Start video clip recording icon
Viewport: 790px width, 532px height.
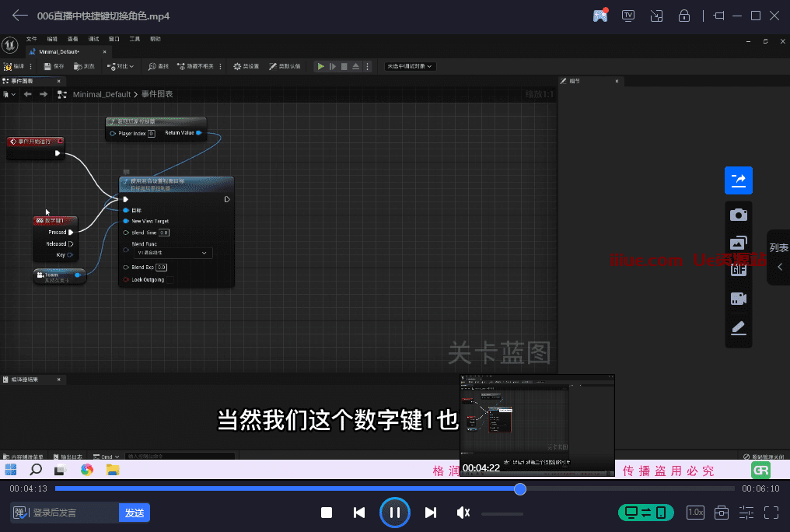pos(738,299)
